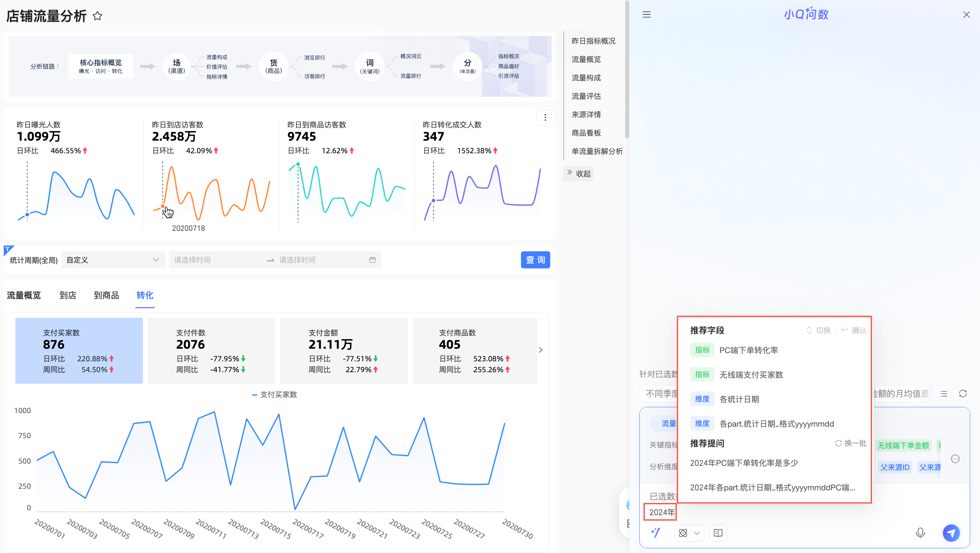Refresh the suggested question list
980x553 pixels.
click(x=963, y=394)
